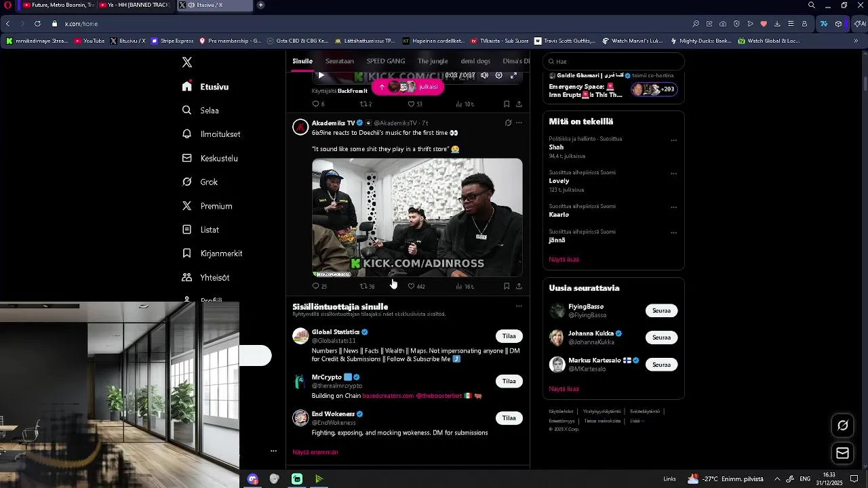Click Näytä enemmän under creators
The height and width of the screenshot is (488, 868).
(x=315, y=452)
